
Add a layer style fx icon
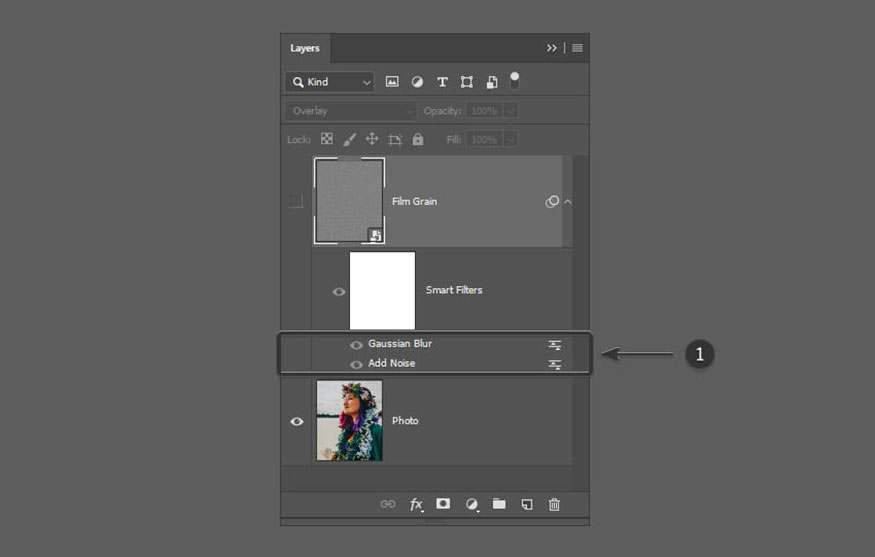(x=416, y=505)
